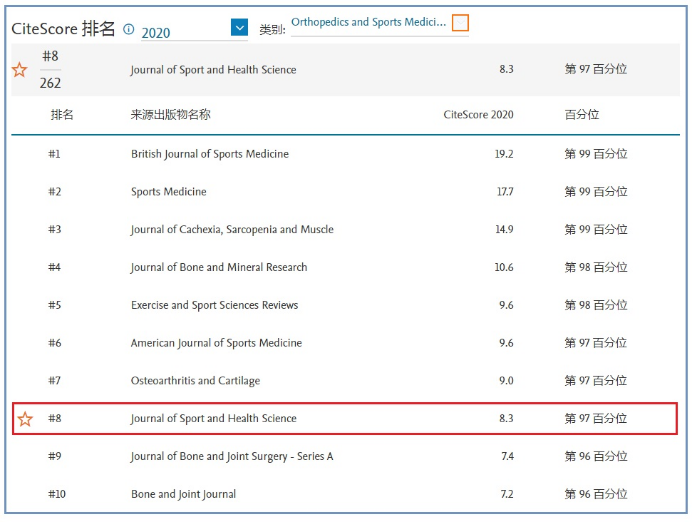The image size is (693, 522).
Task: Click the orange-outlined box beside the category
Action: [x=460, y=23]
